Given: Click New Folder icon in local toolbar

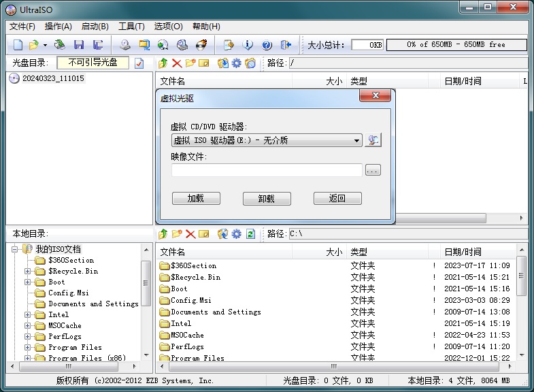Looking at the screenshot, I should point(177,234).
